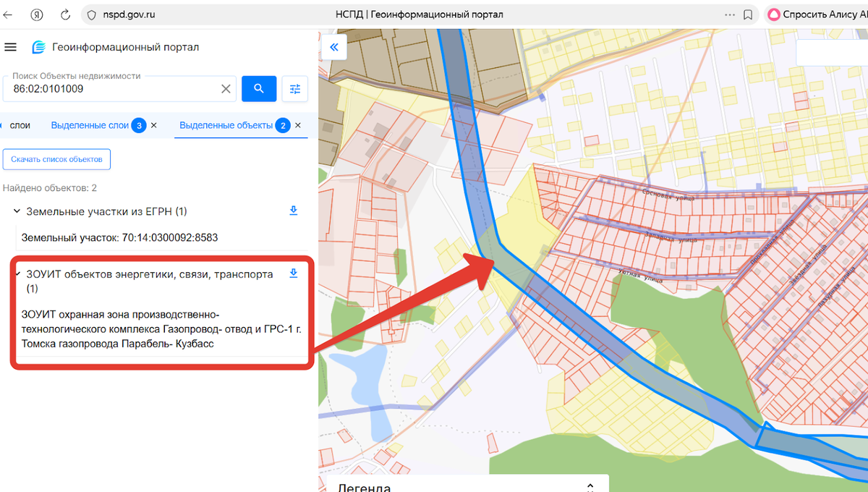868x492 pixels.
Task: Open the Yandex home button
Action: (x=38, y=14)
